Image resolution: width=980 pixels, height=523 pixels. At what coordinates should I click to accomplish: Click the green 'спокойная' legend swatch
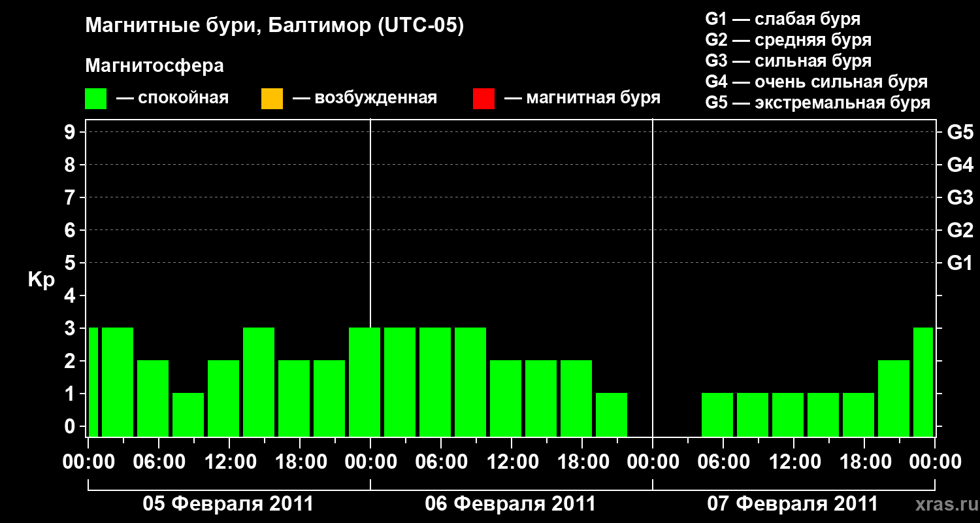pyautogui.click(x=96, y=99)
